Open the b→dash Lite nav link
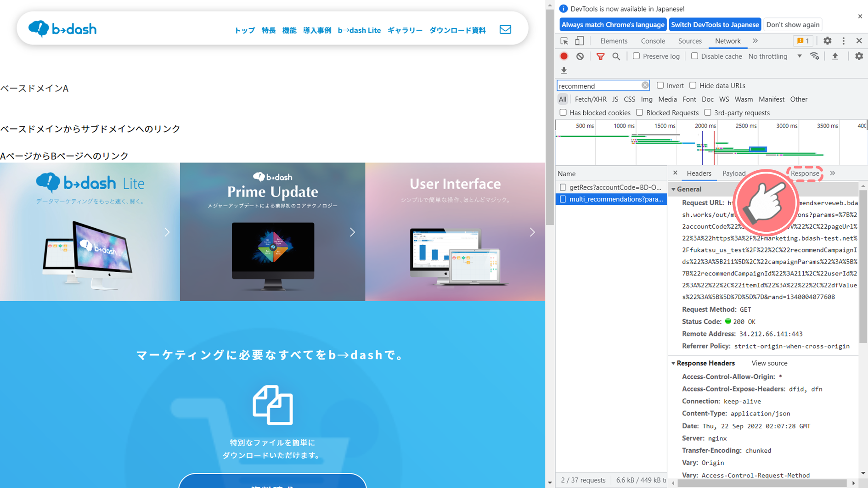 coord(359,30)
